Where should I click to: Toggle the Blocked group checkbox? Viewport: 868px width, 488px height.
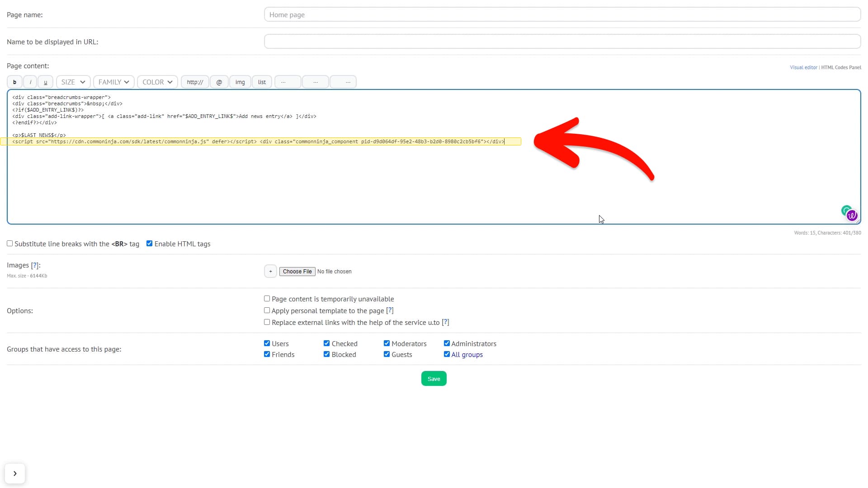[326, 354]
